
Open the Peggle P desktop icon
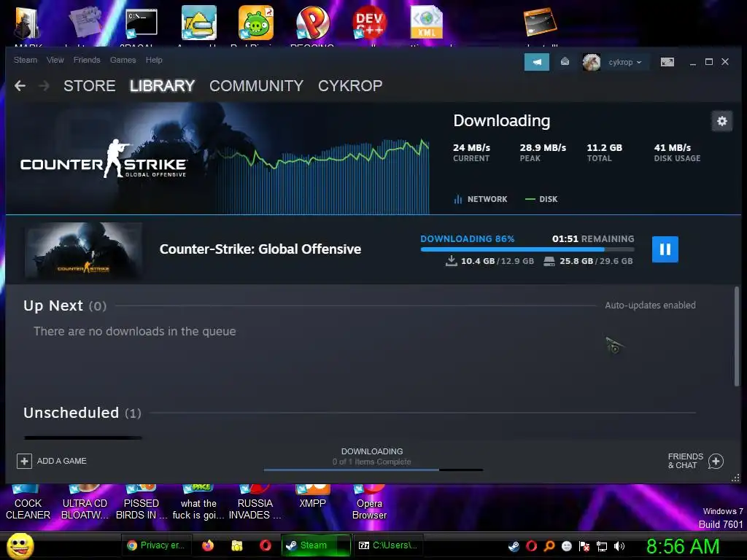(x=312, y=23)
